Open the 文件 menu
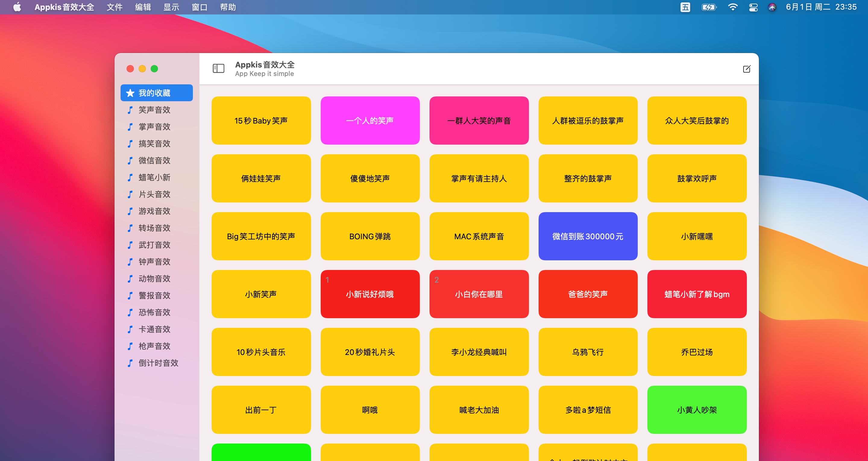Viewport: 868px width, 461px height. [114, 7]
